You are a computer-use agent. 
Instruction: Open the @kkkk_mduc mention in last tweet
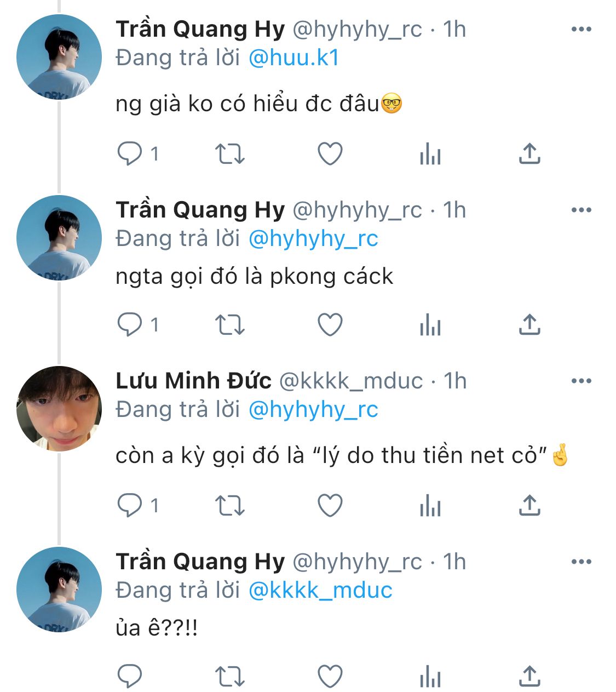coord(320,591)
